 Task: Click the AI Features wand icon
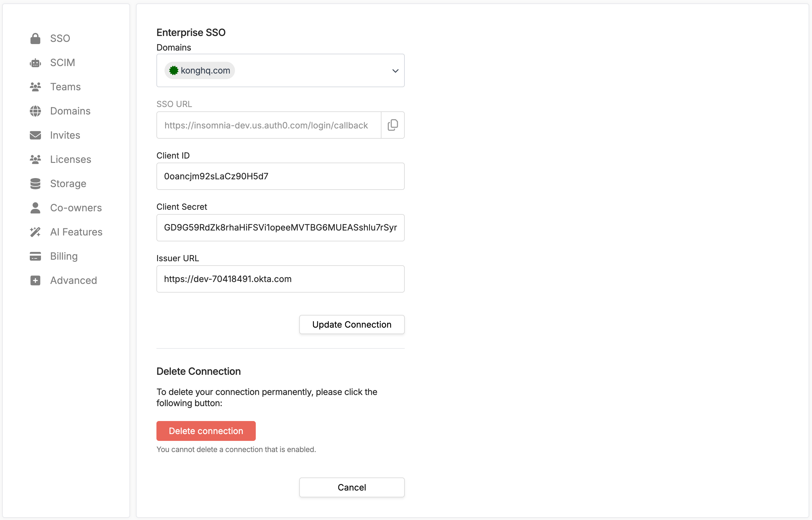coord(35,232)
